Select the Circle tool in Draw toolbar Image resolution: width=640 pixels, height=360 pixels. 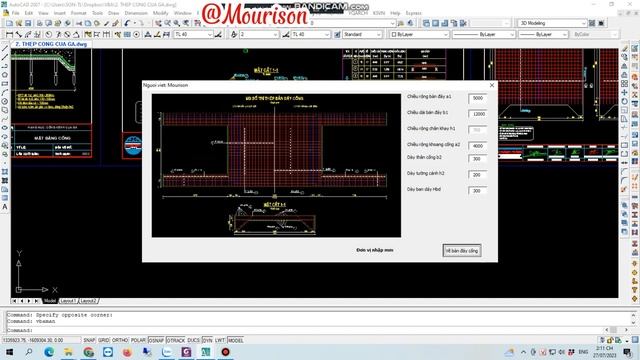[5, 101]
